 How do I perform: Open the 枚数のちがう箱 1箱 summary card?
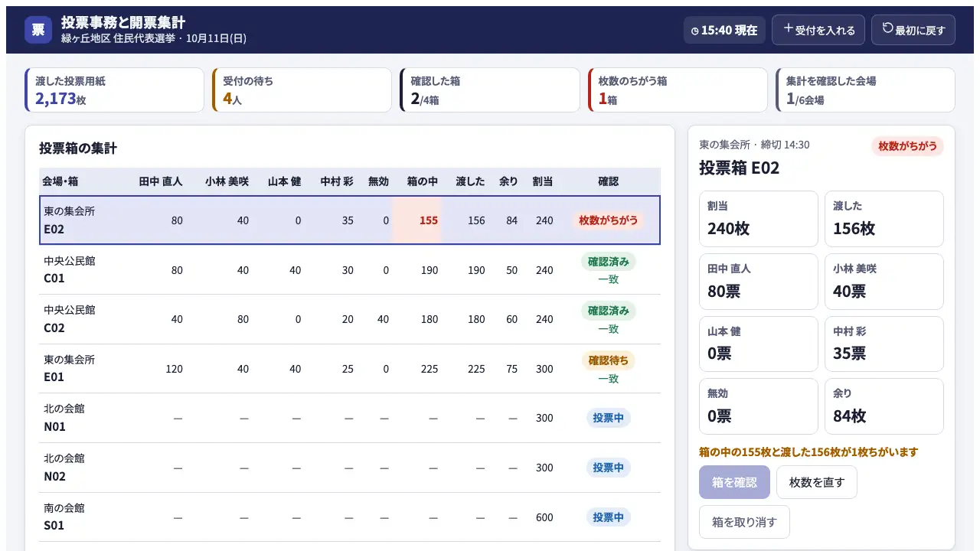coord(677,90)
